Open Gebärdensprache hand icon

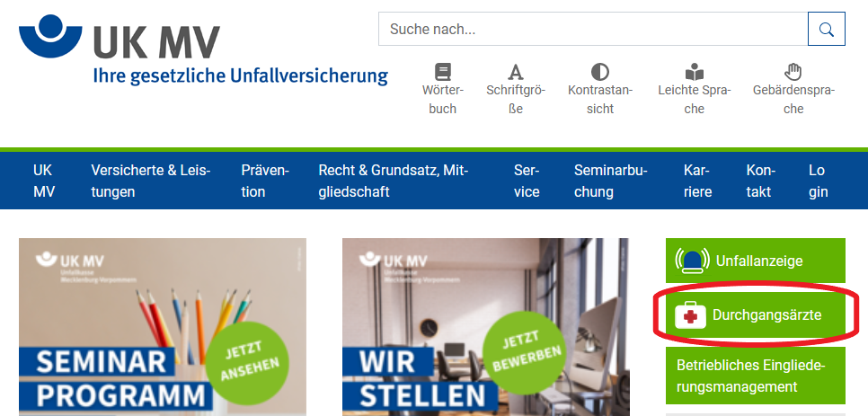point(793,72)
